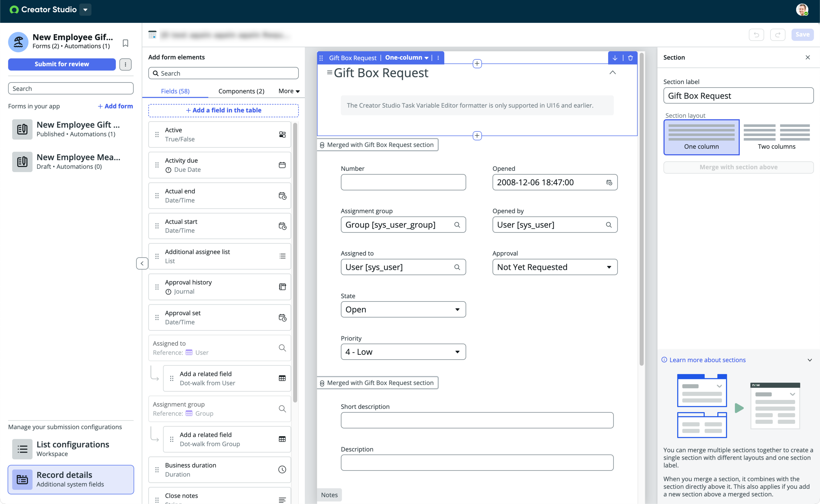The image size is (820, 504).
Task: Click Submit for review button
Action: point(62,64)
